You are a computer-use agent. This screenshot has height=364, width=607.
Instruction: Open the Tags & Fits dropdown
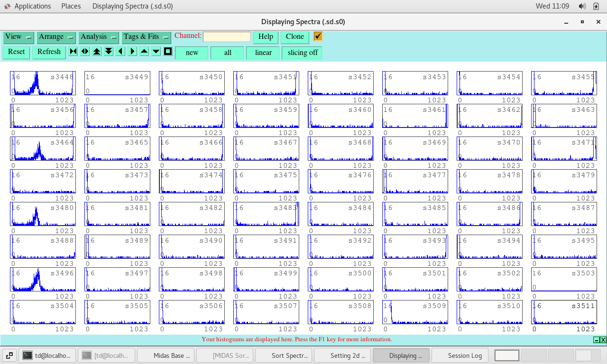click(x=146, y=37)
